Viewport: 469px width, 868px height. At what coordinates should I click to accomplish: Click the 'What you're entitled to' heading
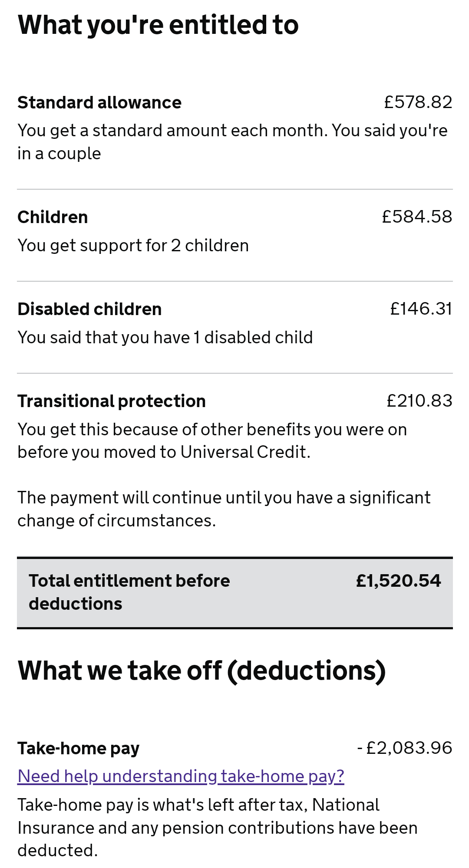tap(158, 25)
